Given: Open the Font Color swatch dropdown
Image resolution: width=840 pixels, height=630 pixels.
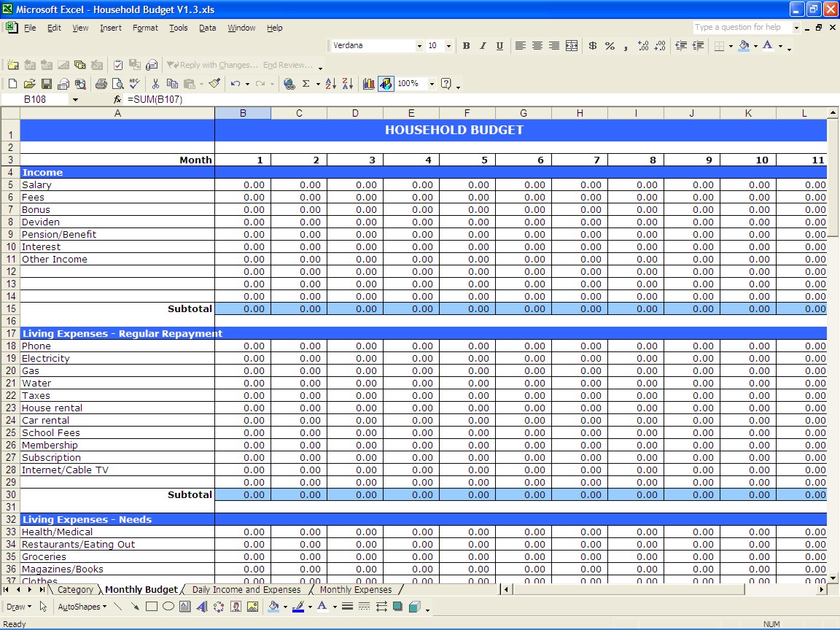Looking at the screenshot, I should [779, 46].
